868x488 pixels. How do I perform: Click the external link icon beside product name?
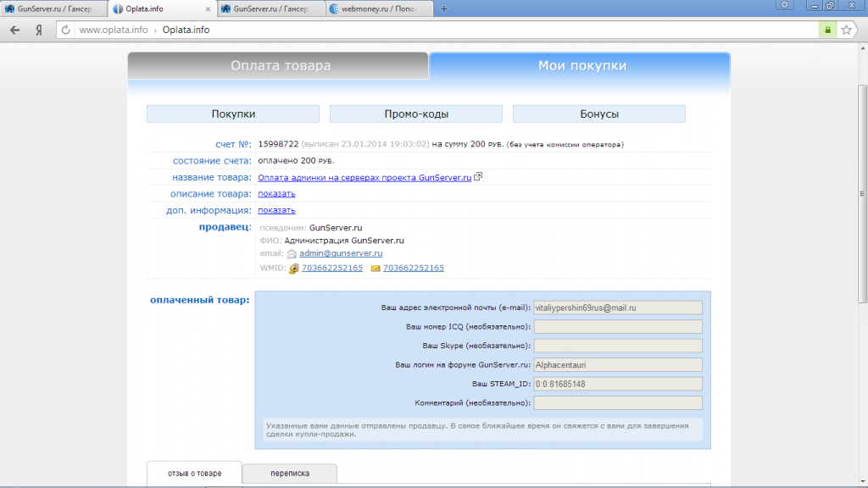coord(479,177)
